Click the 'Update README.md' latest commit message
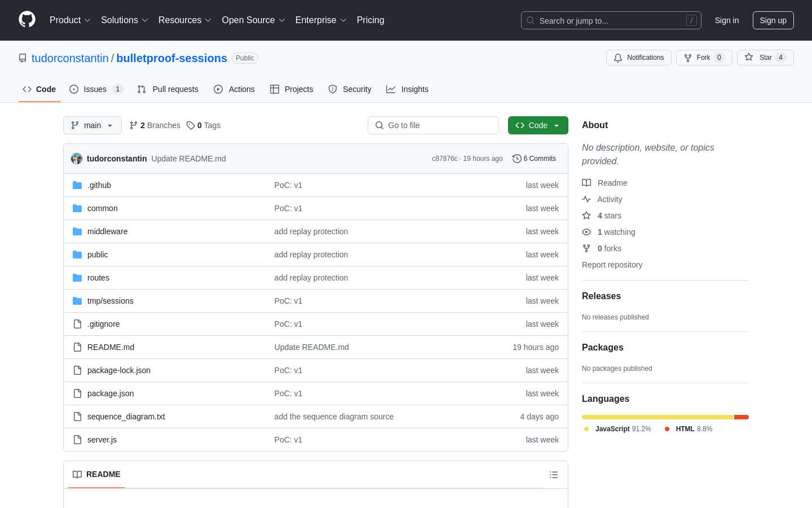812x508 pixels. pos(188,159)
